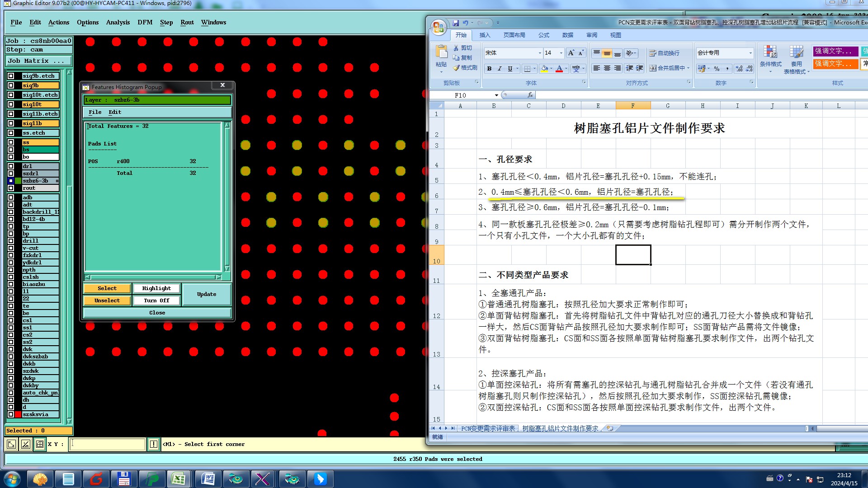Click the italic formatting icon

click(500, 69)
